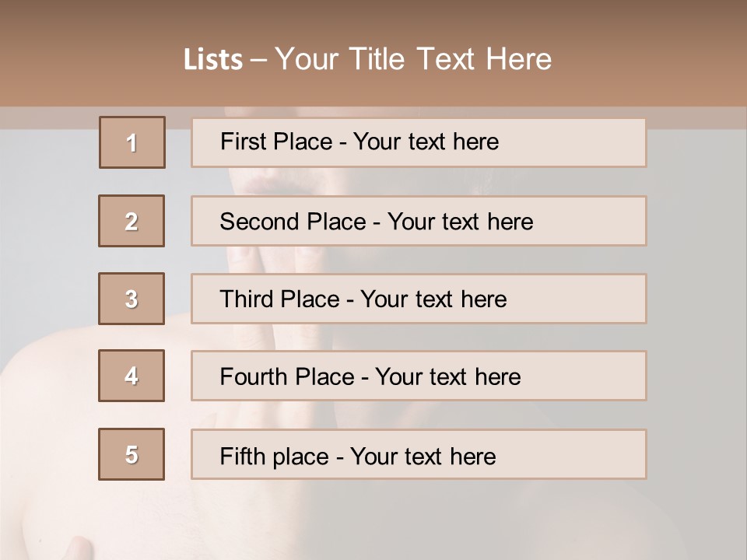Click the "Second Place" words in the second bar
747x560 pixels.
(292, 222)
